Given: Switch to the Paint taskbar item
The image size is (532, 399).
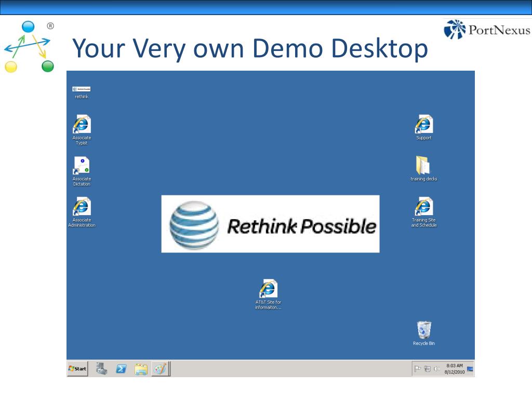Looking at the screenshot, I should pyautogui.click(x=160, y=369).
